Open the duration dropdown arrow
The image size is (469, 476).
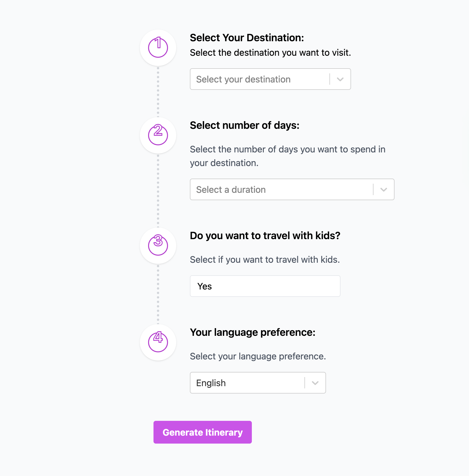click(x=384, y=190)
